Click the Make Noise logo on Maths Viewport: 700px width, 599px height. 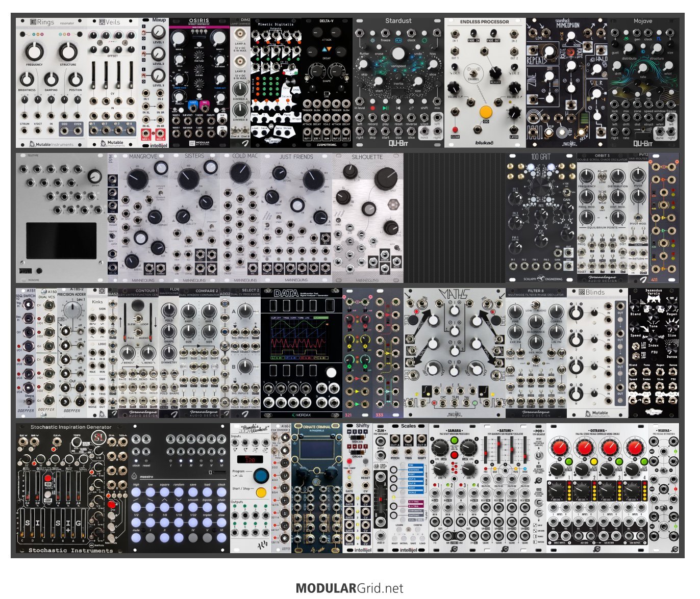coord(454,414)
